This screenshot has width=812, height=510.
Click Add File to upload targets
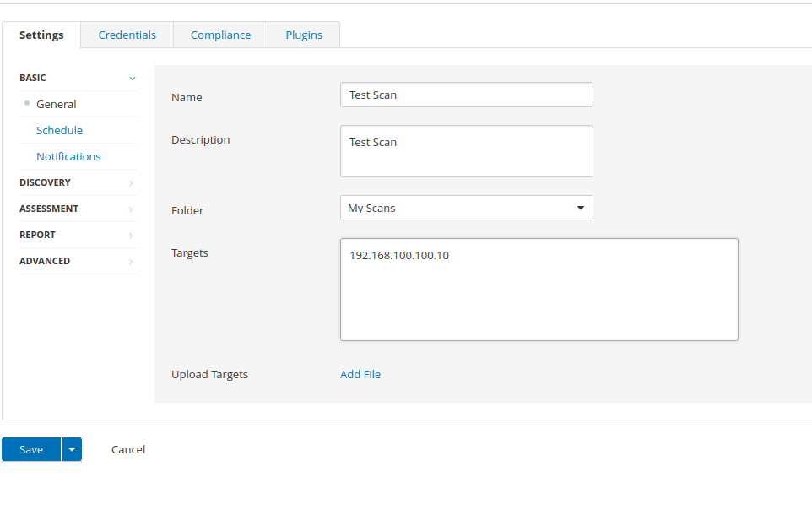360,374
